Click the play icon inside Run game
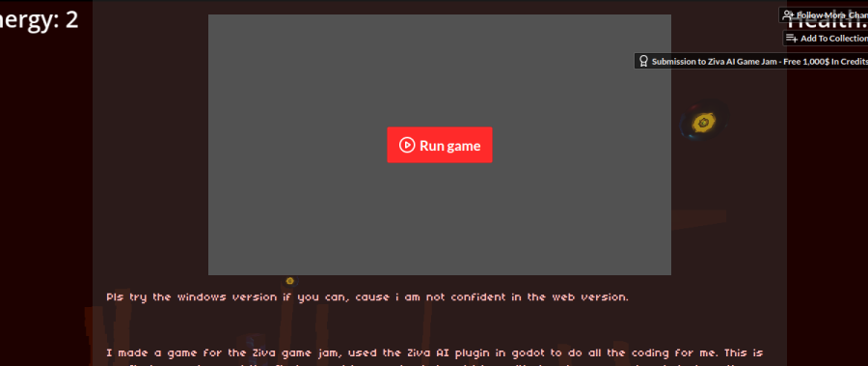Screen dimensions: 868x366 tap(407, 145)
